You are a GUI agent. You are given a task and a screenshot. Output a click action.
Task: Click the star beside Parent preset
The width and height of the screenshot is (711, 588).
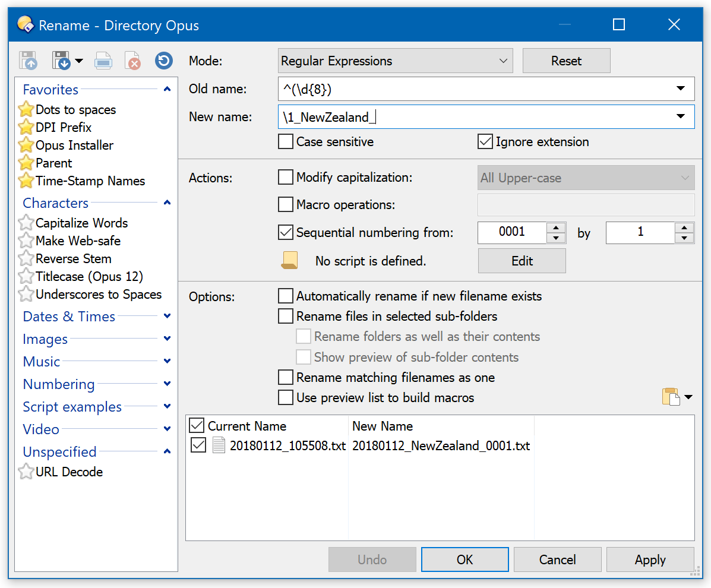point(26,163)
